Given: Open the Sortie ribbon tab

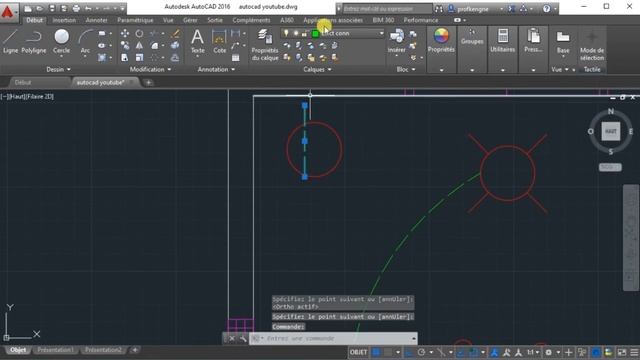Looking at the screenshot, I should point(215,20).
